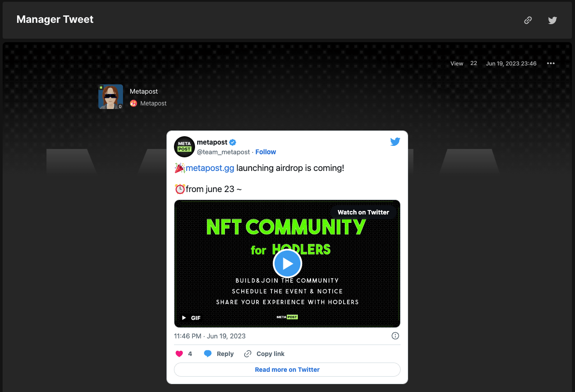Viewport: 575px width, 392px height.
Task: Click Read more on Twitter
Action: tap(287, 370)
